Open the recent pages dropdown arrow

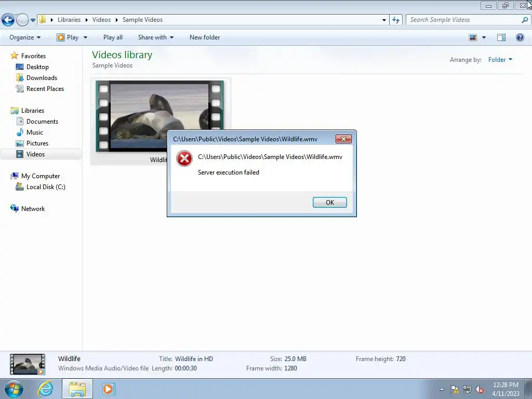(33, 20)
